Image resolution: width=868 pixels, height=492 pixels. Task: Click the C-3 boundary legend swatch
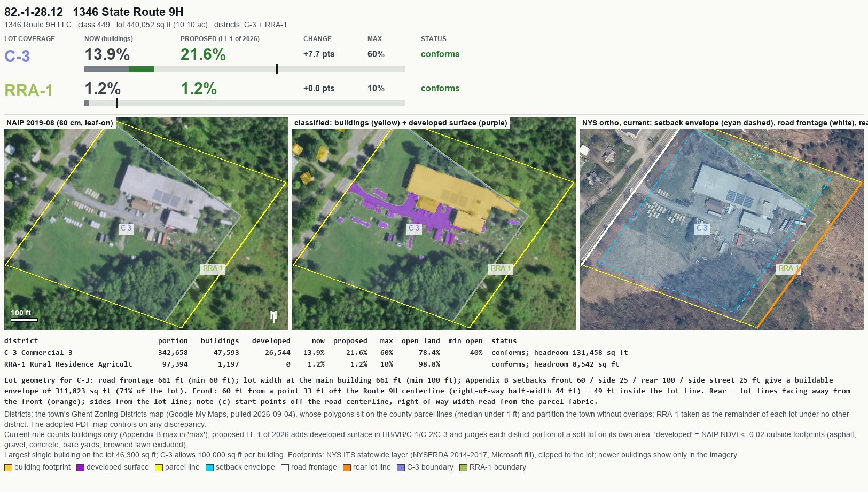401,467
